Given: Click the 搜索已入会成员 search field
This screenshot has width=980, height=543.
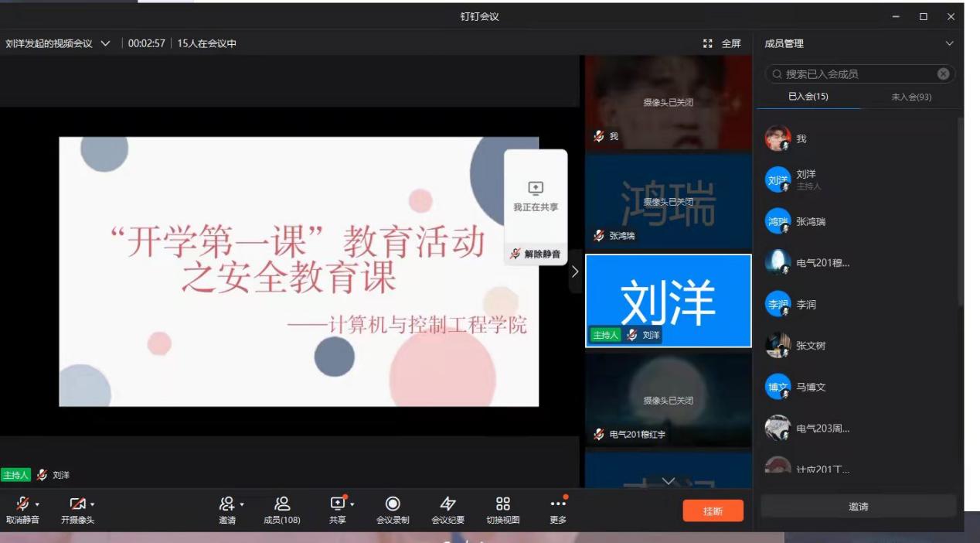Looking at the screenshot, I should point(858,74).
